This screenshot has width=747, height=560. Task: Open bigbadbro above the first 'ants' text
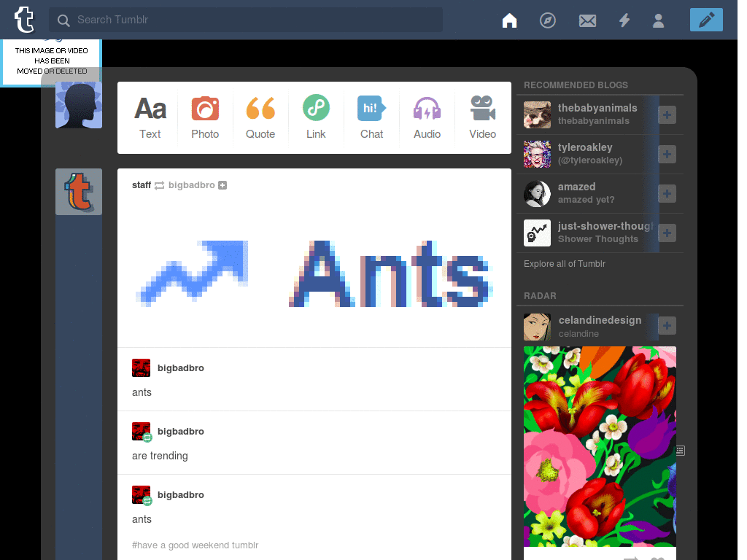[181, 367]
